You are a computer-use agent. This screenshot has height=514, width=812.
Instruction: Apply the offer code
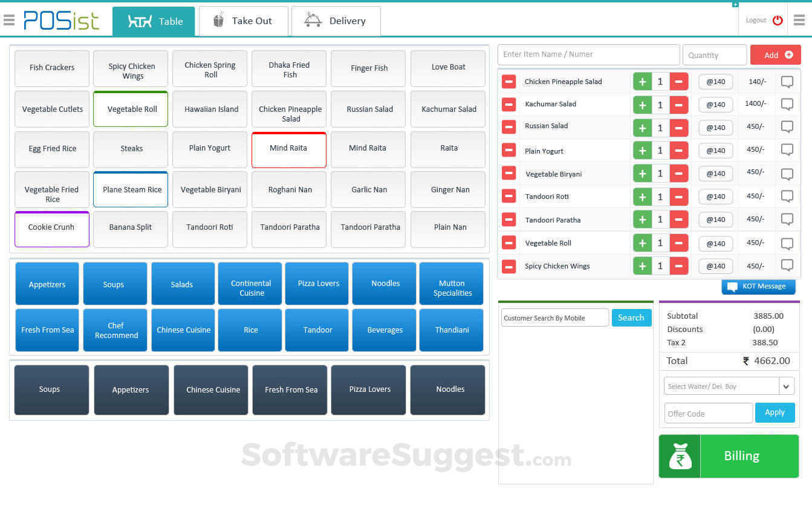coord(775,412)
